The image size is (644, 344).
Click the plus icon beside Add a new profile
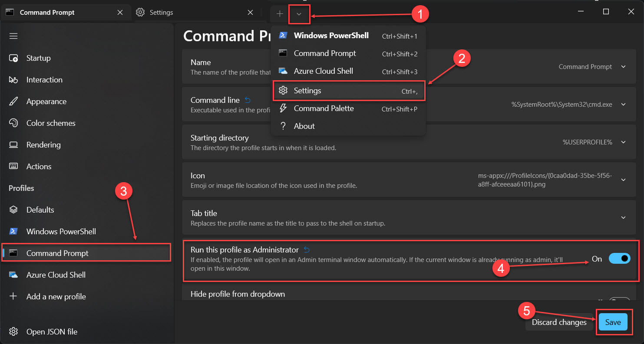[x=13, y=297]
